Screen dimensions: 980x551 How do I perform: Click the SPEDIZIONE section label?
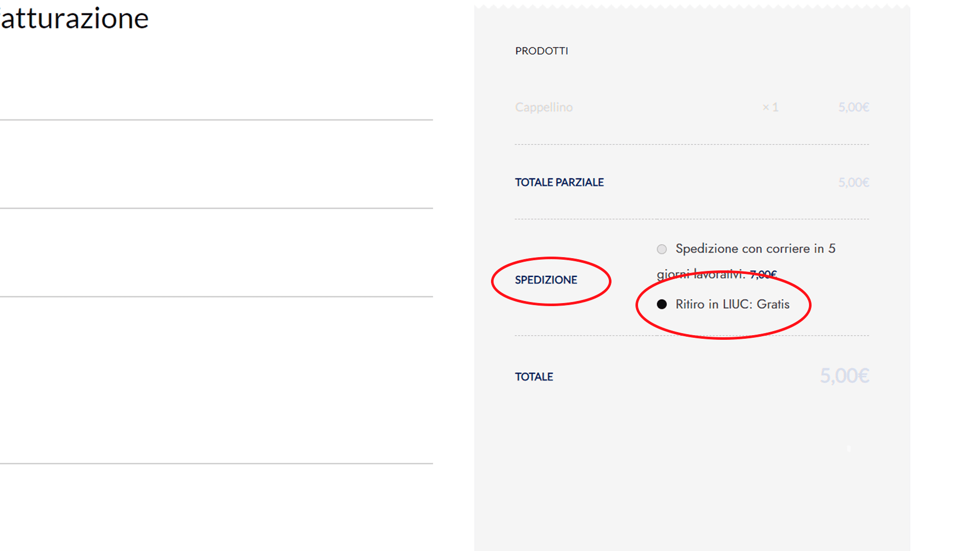tap(546, 280)
